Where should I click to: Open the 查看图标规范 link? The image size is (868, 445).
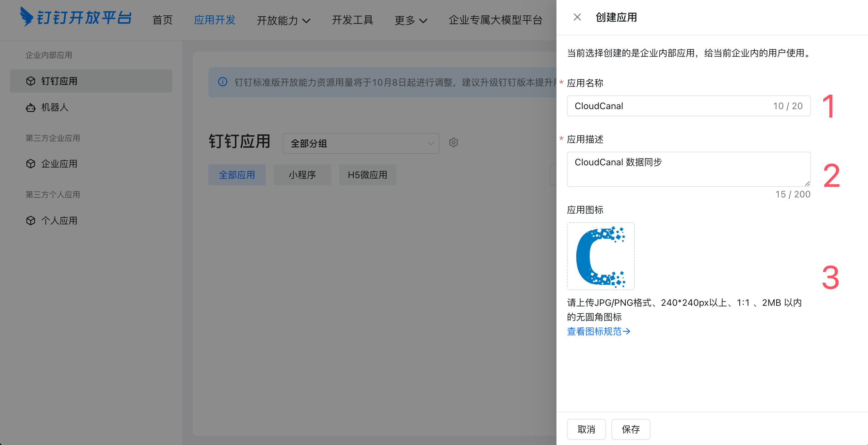598,331
